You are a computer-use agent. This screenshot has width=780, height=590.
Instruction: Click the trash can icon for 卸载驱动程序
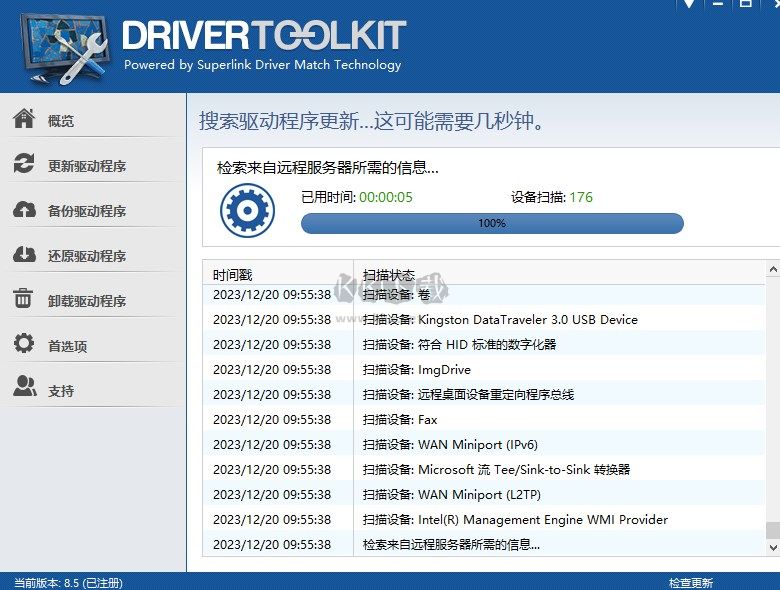[23, 298]
